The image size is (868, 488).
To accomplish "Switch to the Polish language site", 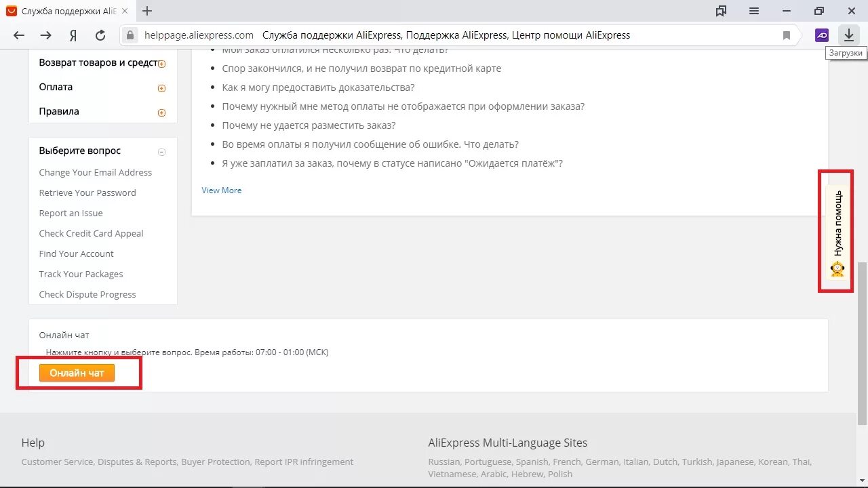I will [560, 474].
